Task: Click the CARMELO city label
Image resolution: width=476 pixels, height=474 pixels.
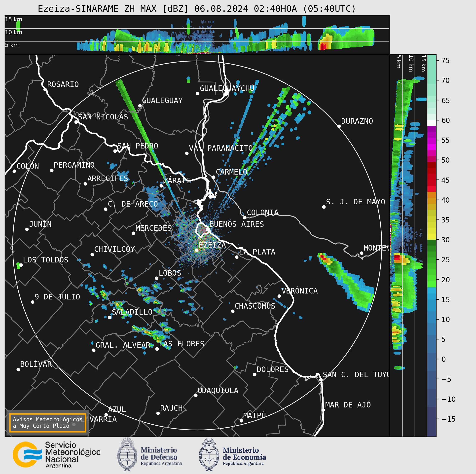Action: (x=232, y=172)
